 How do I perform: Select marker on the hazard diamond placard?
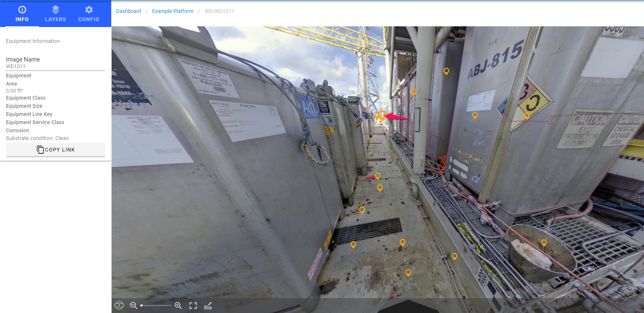click(527, 116)
